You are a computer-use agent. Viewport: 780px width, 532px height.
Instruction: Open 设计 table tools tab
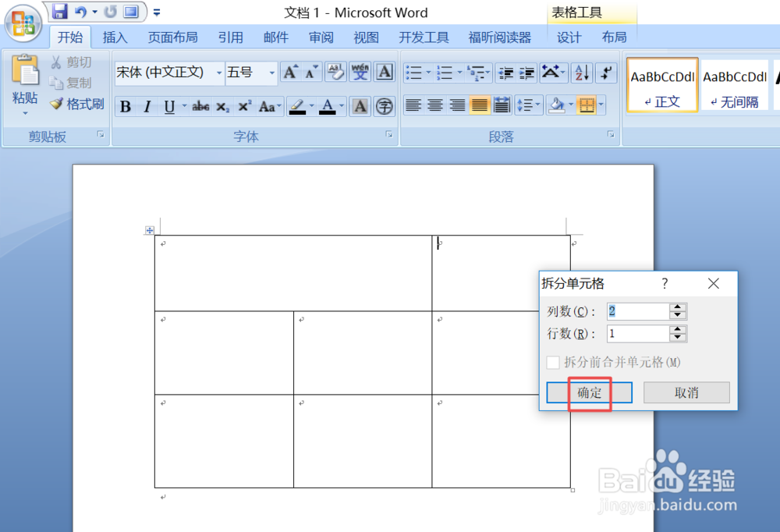click(569, 37)
